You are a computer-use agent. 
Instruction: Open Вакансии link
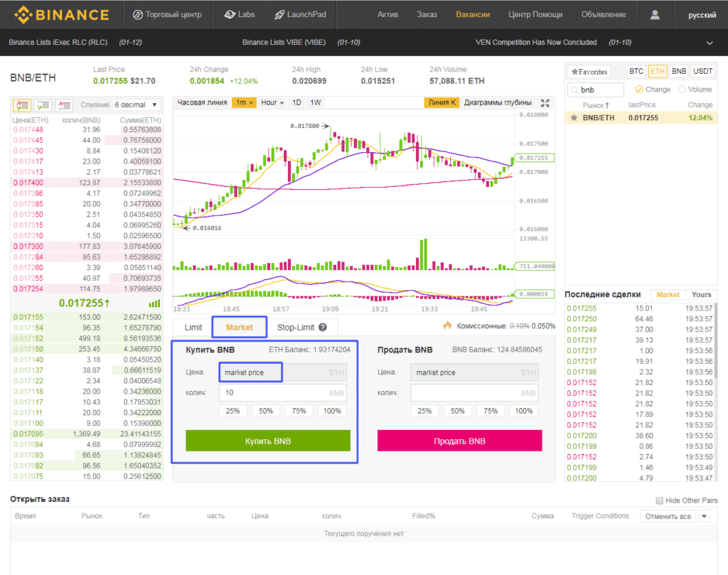(473, 14)
